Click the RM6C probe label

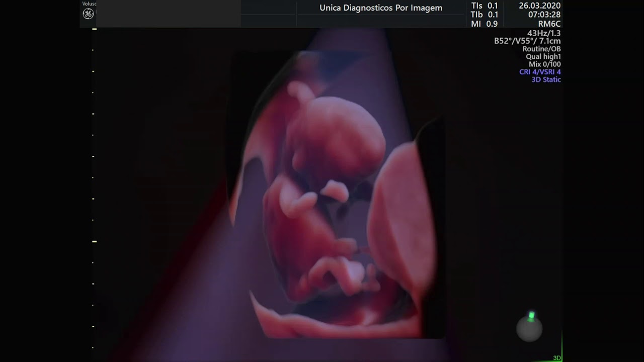549,24
